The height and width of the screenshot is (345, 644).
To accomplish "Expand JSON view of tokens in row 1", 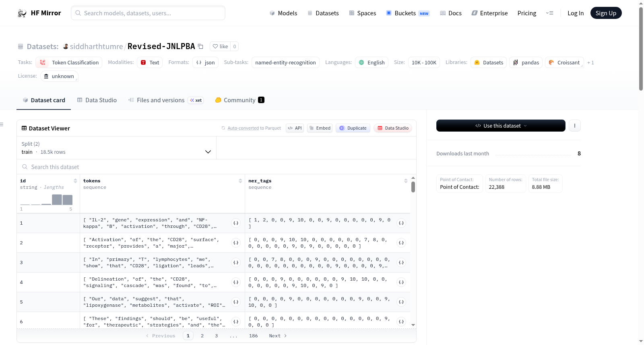I will tap(236, 223).
